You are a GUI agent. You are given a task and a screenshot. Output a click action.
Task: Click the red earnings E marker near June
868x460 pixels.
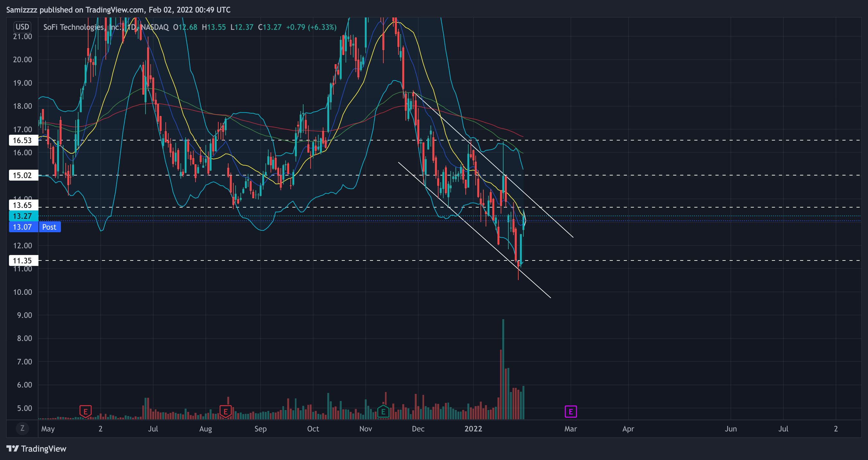pos(85,412)
